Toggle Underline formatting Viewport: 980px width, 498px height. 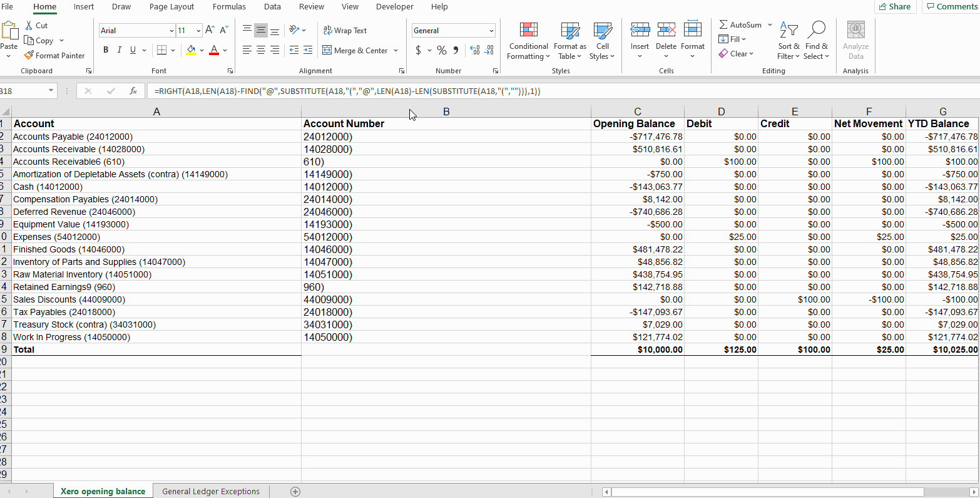pos(133,50)
